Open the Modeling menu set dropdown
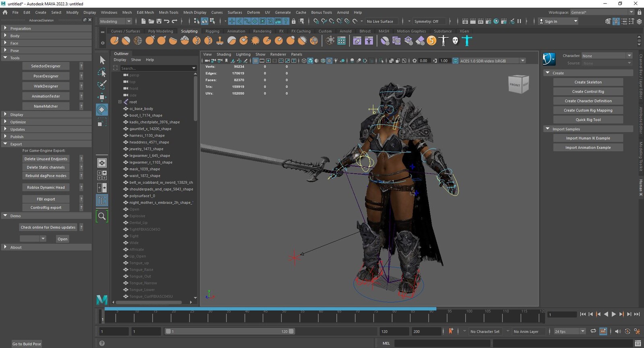 115,21
